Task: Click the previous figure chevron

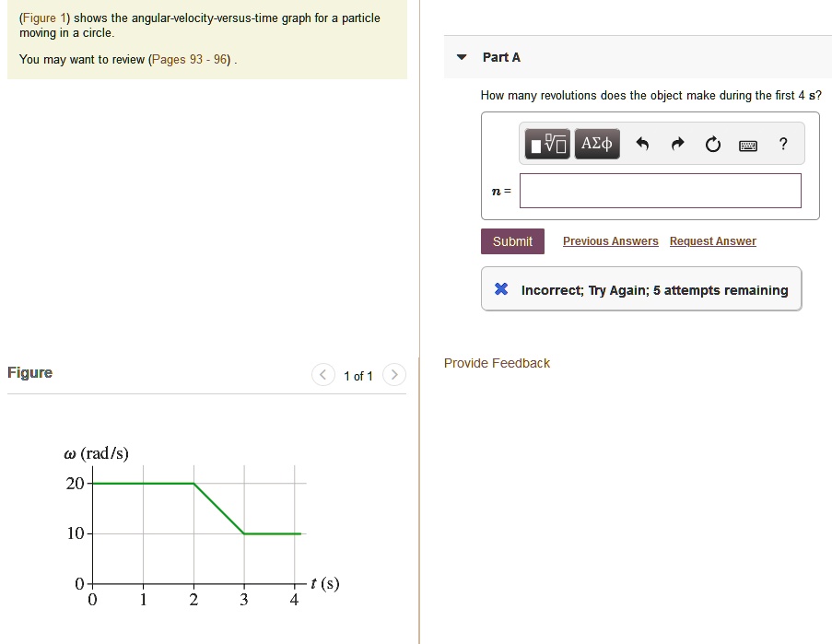Action: (x=323, y=375)
